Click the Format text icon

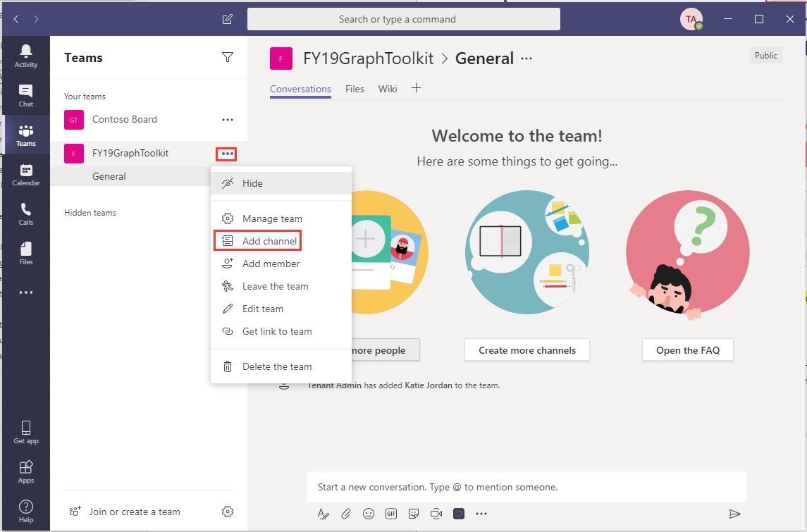pyautogui.click(x=323, y=514)
